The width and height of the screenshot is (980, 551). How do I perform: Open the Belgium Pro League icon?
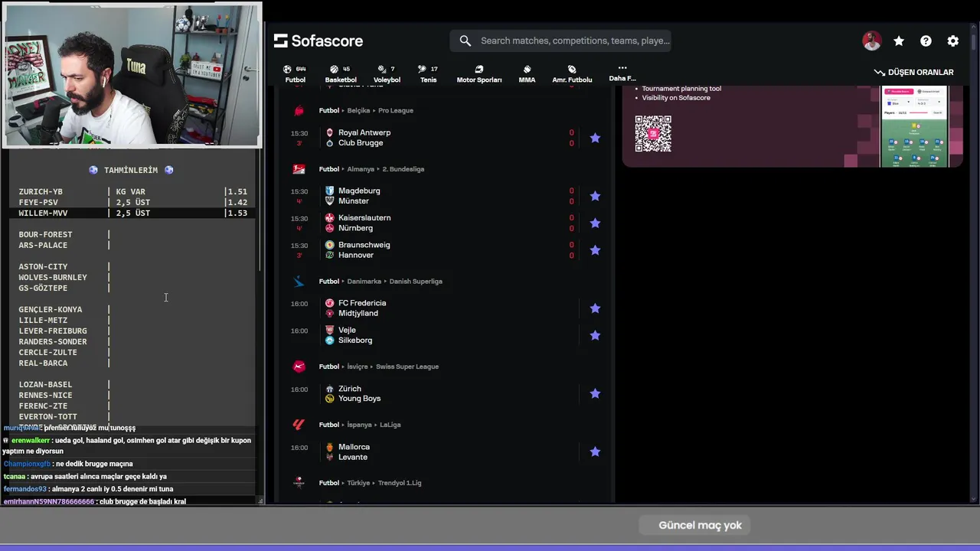[x=299, y=110]
